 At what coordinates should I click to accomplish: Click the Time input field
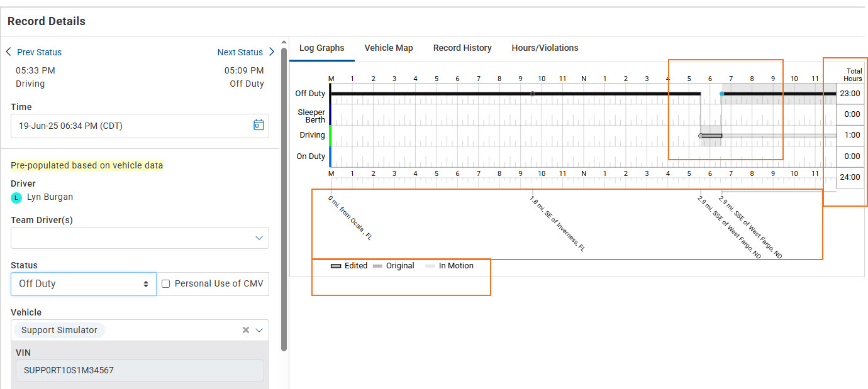140,126
